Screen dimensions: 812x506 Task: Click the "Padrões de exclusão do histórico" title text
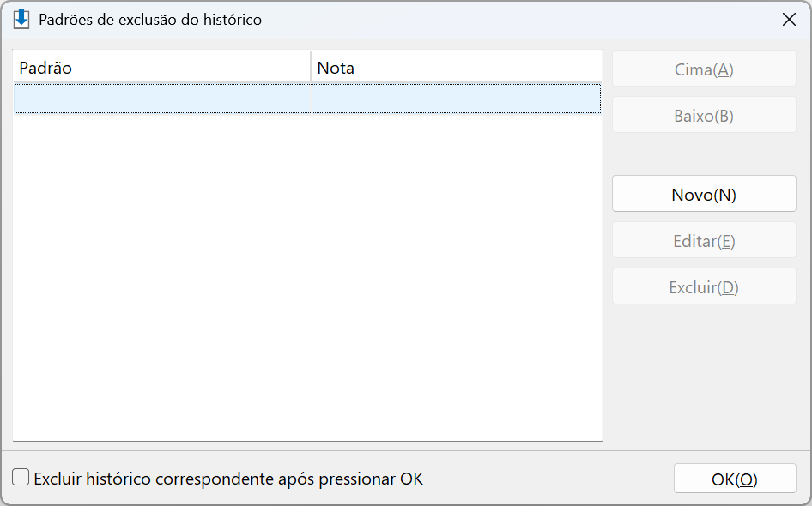click(150, 20)
